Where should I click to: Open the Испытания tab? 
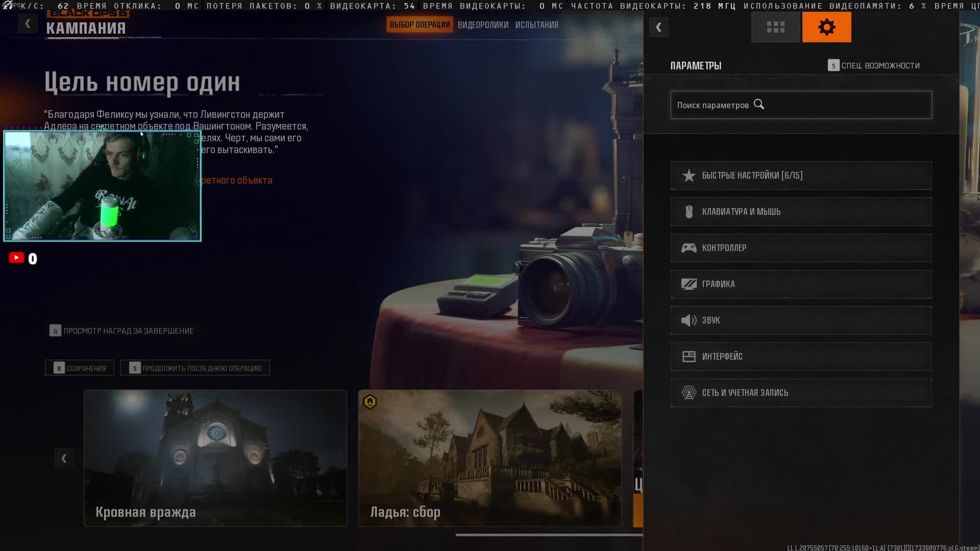(537, 24)
